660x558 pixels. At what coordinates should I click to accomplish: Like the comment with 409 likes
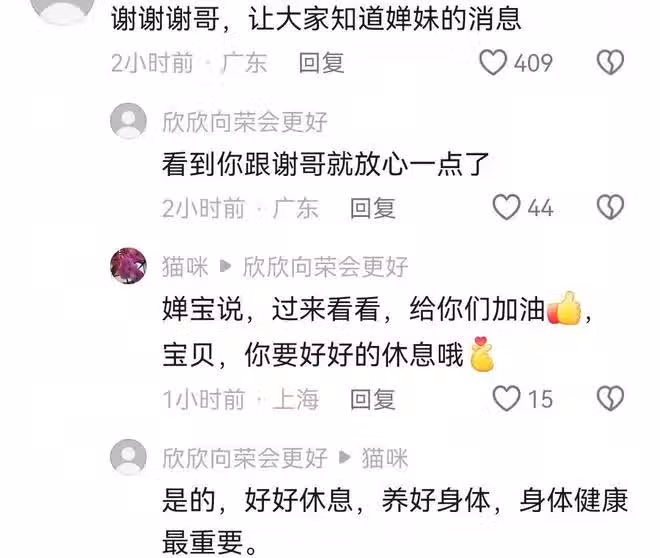click(x=493, y=63)
